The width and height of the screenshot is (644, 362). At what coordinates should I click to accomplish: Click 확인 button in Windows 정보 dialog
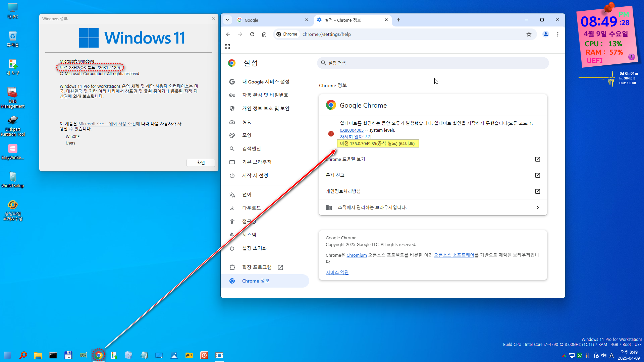[201, 163]
